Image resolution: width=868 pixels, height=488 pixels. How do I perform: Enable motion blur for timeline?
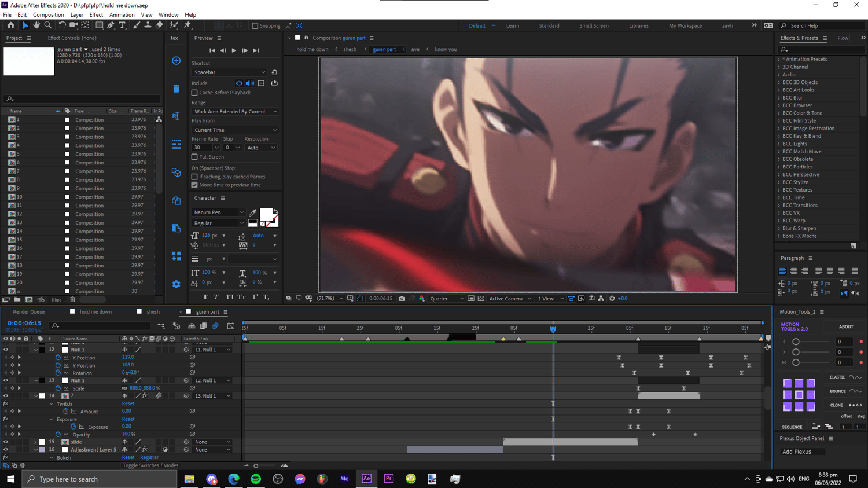[x=215, y=326]
